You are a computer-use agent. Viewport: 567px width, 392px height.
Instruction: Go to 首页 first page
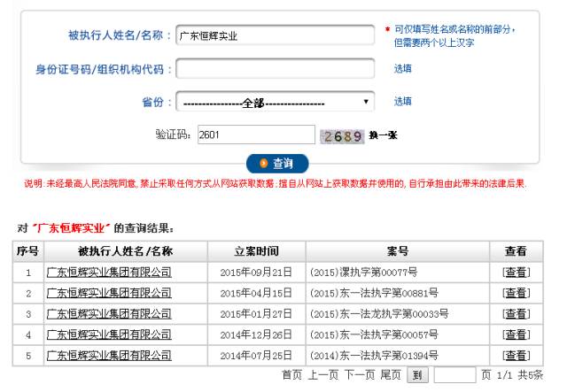[291, 375]
